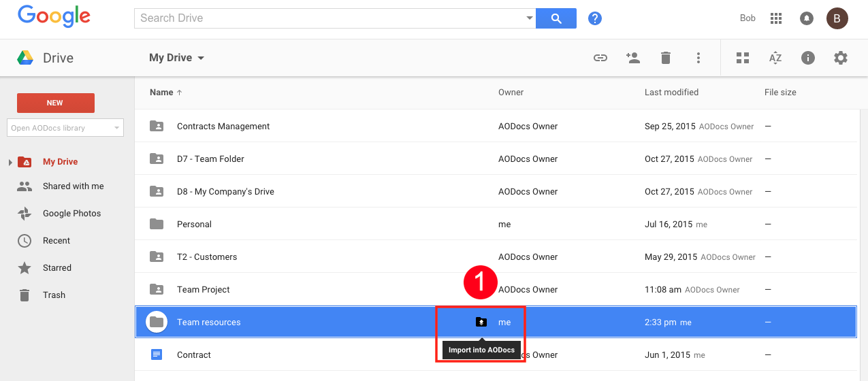
Task: Open the account avatar B
Action: tap(837, 18)
